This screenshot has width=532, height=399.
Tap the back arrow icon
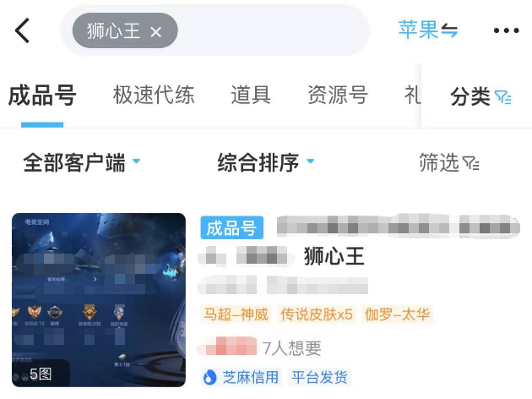coord(23,30)
